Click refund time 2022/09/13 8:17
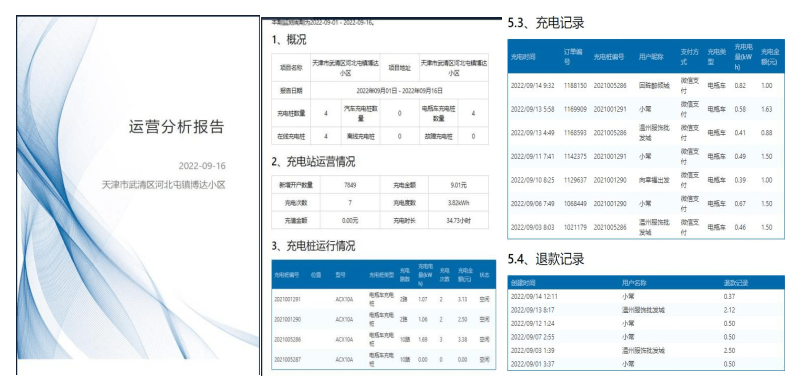Screen dimensions: 807x386 tap(532, 310)
